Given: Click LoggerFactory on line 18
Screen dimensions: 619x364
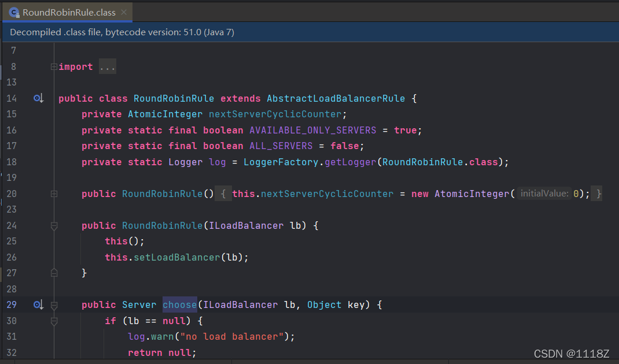Looking at the screenshot, I should [x=281, y=162].
